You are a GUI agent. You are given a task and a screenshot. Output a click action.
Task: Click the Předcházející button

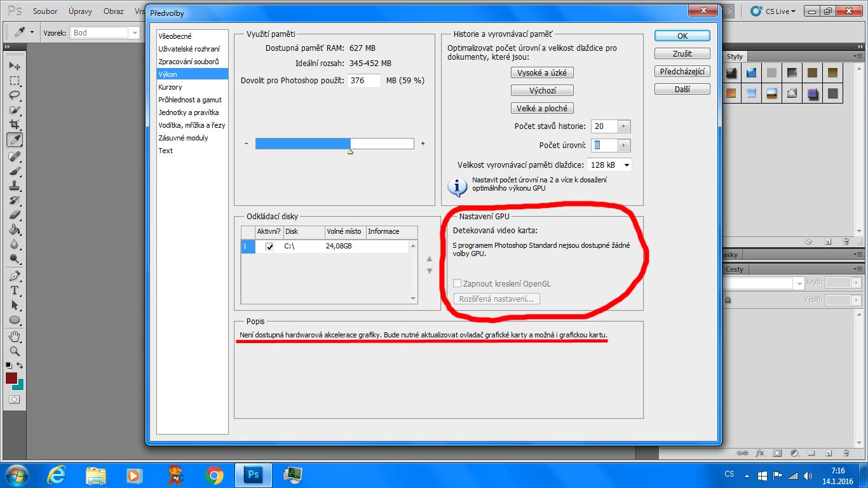click(x=682, y=72)
